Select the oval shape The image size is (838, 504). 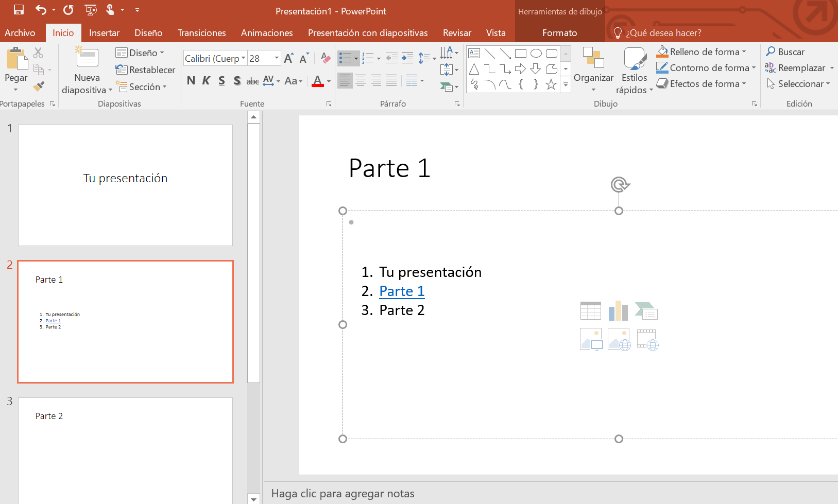click(x=536, y=53)
